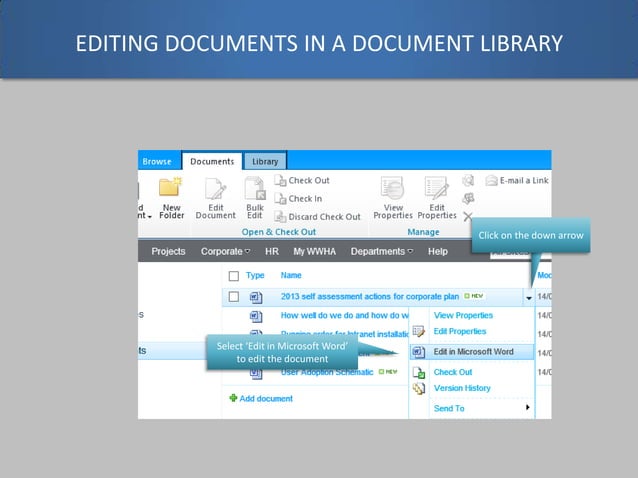The image size is (638, 478).
Task: Choose View Properties in context menu
Action: point(463,315)
